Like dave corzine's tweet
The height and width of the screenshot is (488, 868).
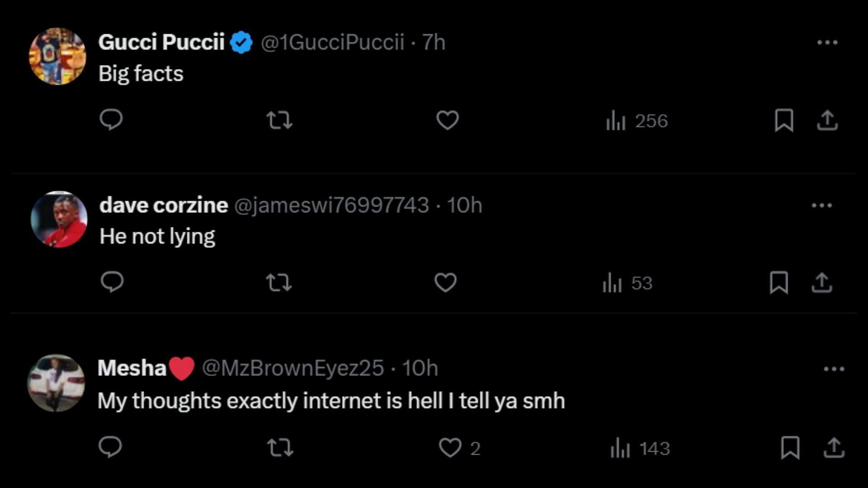tap(445, 283)
